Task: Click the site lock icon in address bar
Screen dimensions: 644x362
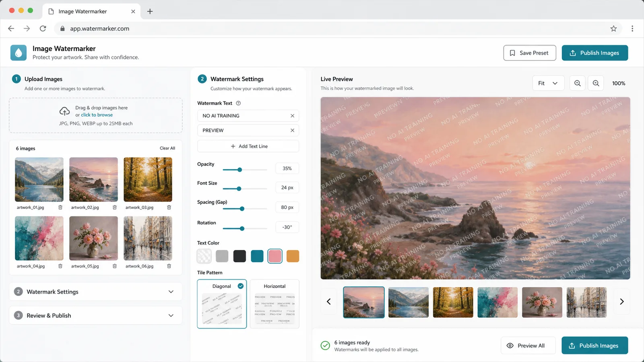Action: tap(62, 29)
